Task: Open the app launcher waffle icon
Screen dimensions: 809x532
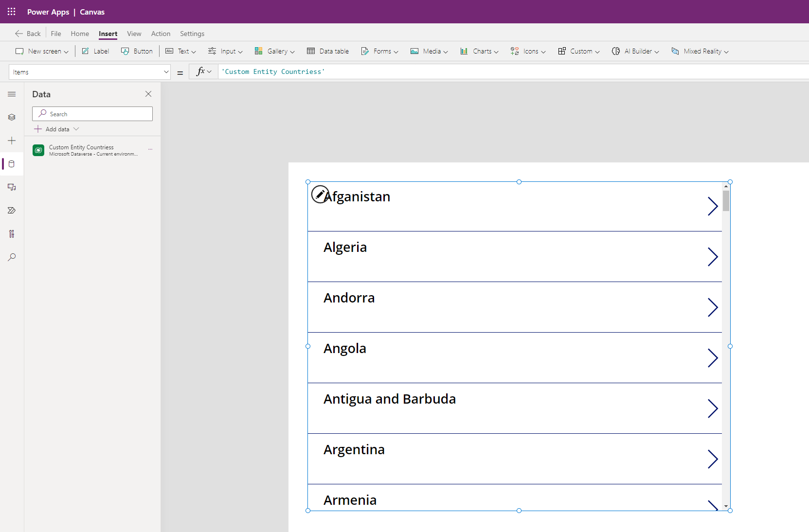Action: point(12,12)
